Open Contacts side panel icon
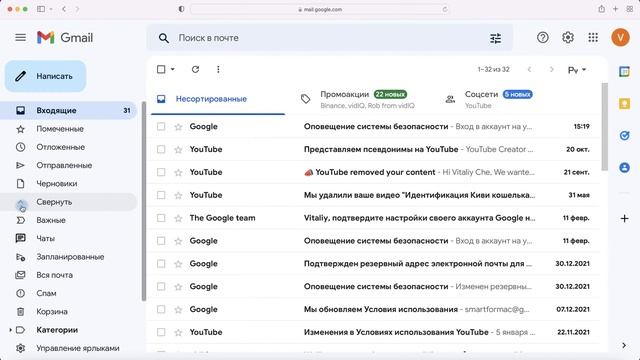The width and height of the screenshot is (640, 360). click(624, 167)
